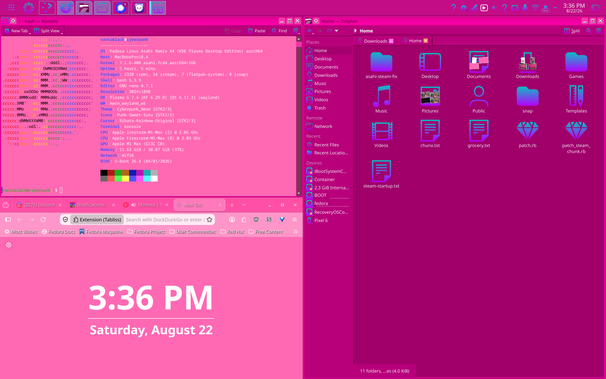Click the Konsole vertical scrollbar
This screenshot has height=379, width=606.
pos(298,116)
